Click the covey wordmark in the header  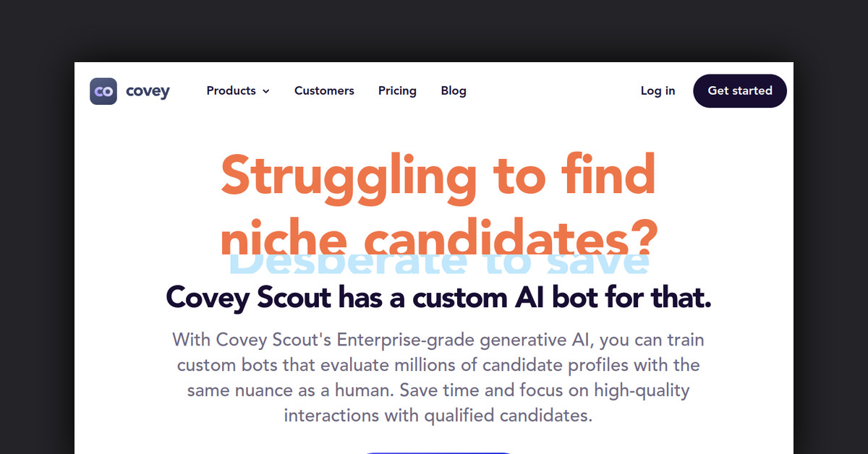point(148,90)
